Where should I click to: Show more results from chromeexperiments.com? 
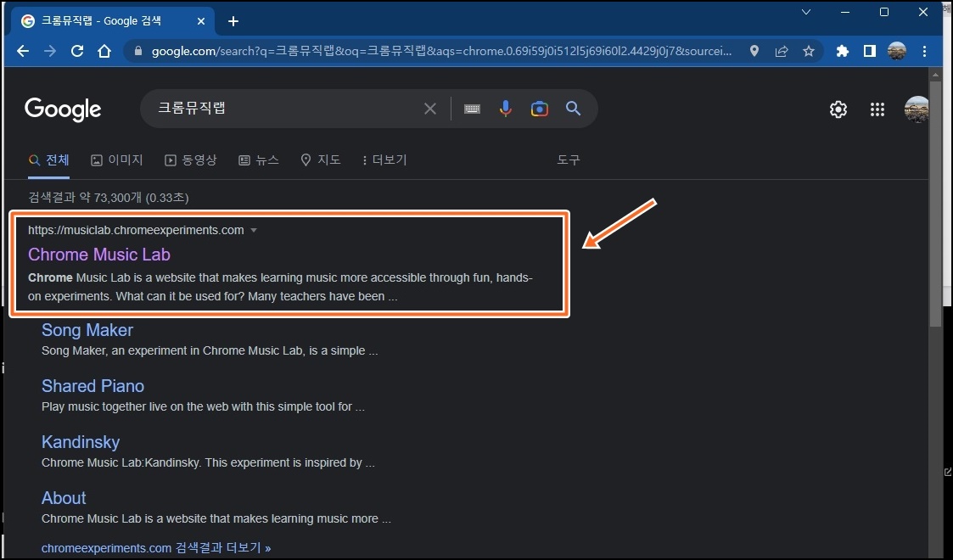[156, 548]
